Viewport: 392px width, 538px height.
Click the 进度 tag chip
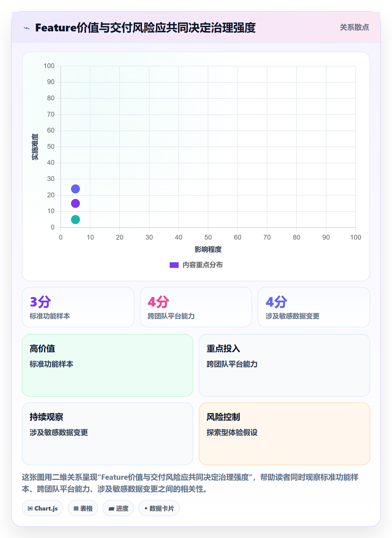click(118, 508)
